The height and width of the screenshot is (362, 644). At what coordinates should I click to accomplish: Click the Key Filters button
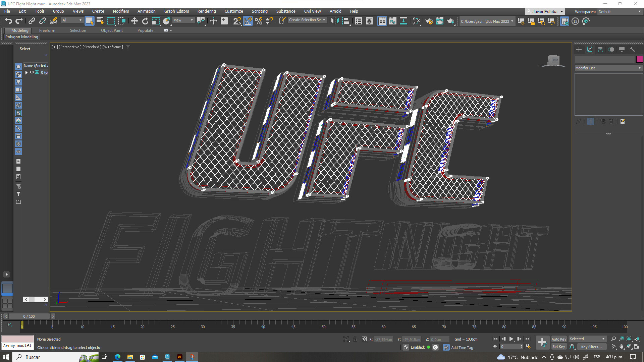tap(591, 347)
